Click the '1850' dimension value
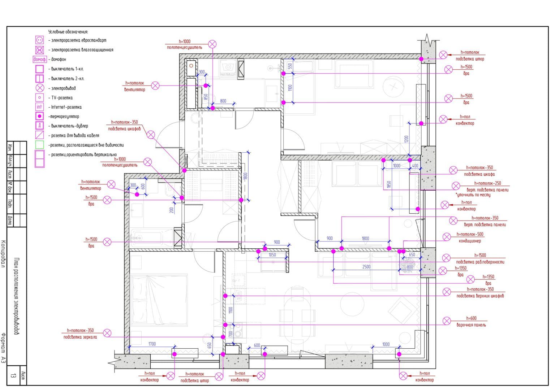Screen dimensions: 555x392 389,185
